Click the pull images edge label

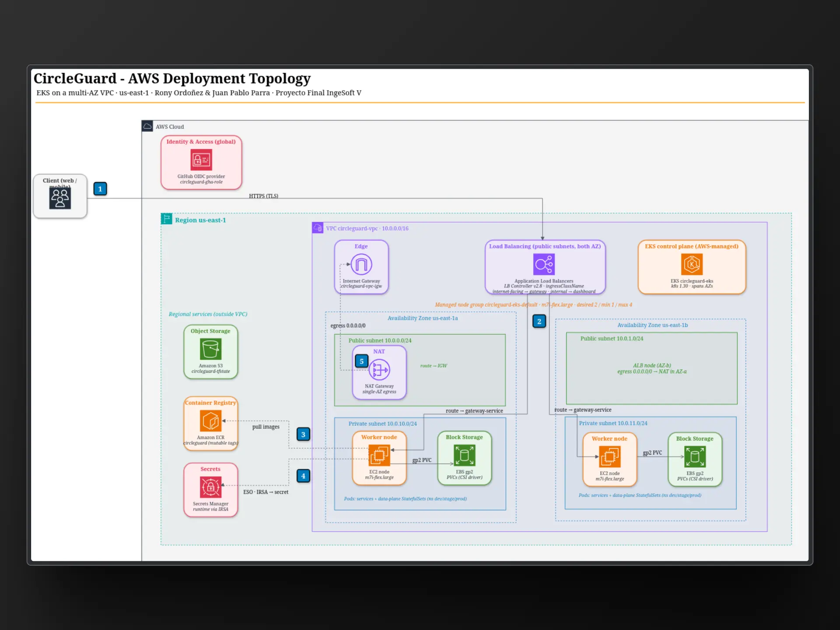tap(266, 427)
